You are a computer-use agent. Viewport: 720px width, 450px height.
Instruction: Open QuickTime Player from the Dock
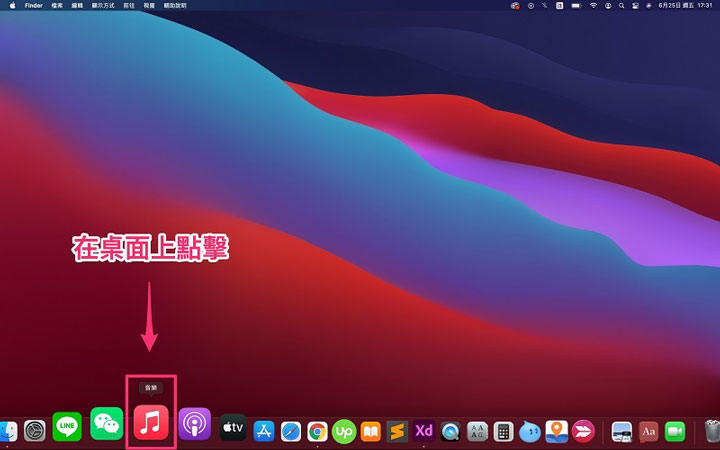coord(450,431)
